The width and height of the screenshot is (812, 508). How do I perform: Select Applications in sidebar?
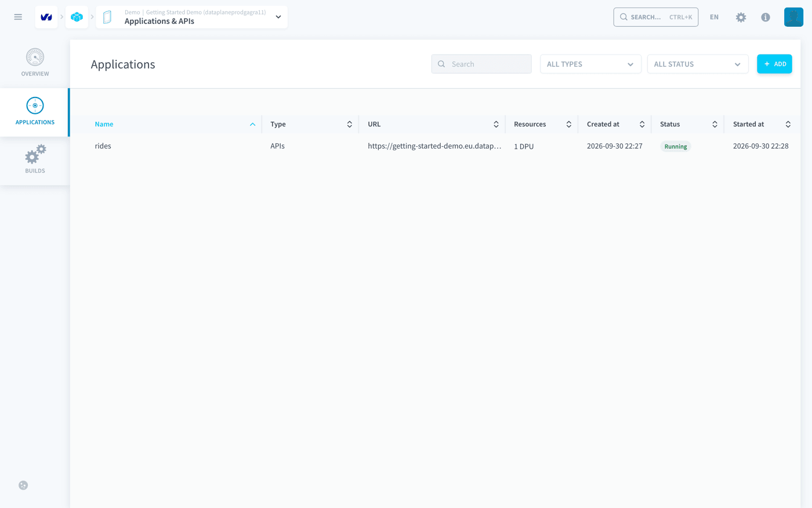click(35, 112)
